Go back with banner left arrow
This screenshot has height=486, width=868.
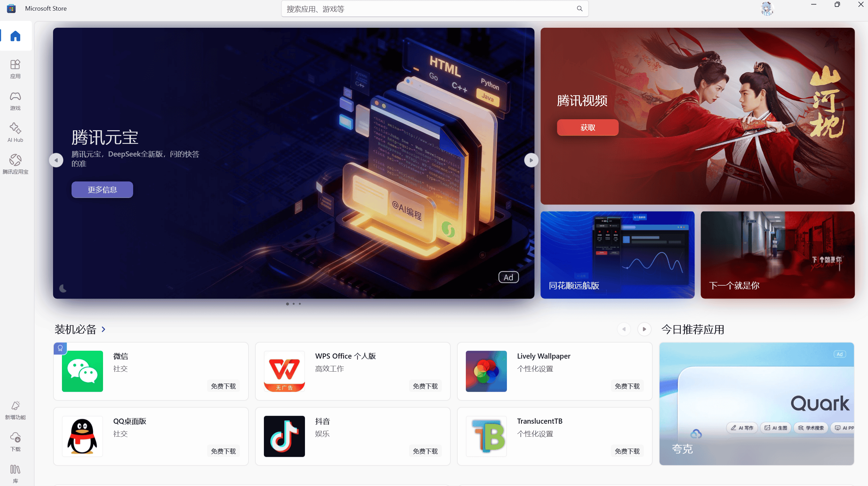pos(56,160)
